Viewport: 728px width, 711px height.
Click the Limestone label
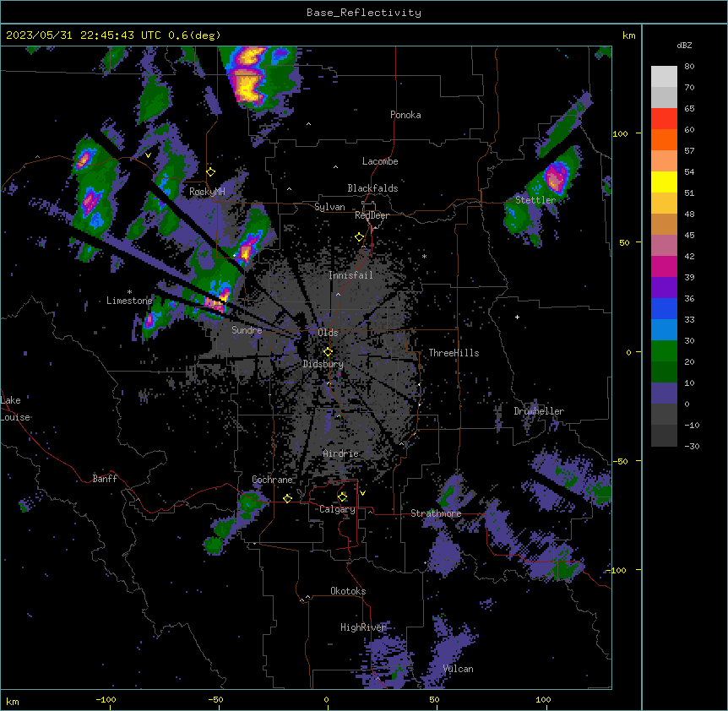[x=129, y=301]
